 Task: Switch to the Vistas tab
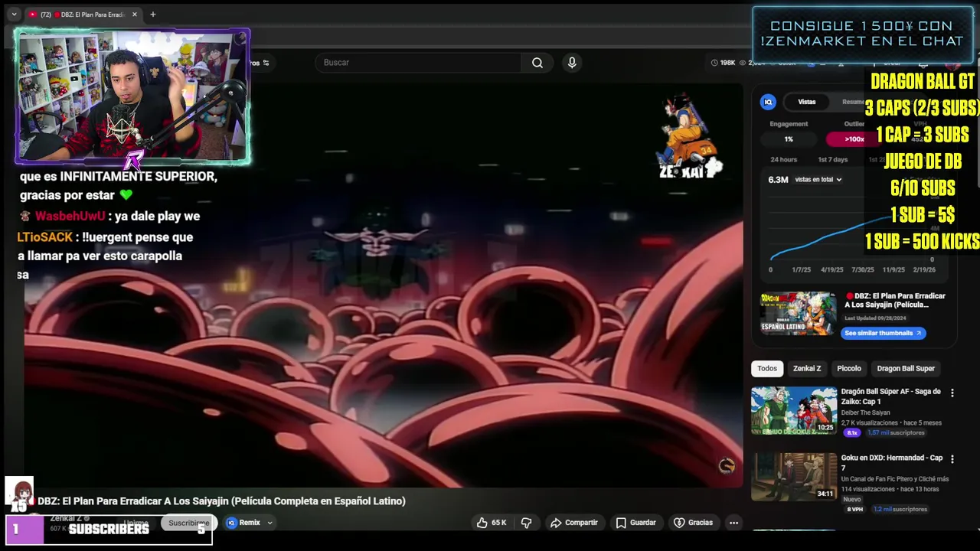point(807,102)
